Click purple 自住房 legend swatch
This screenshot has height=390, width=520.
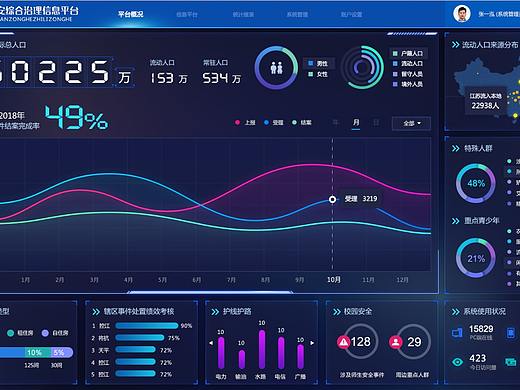(x=45, y=333)
